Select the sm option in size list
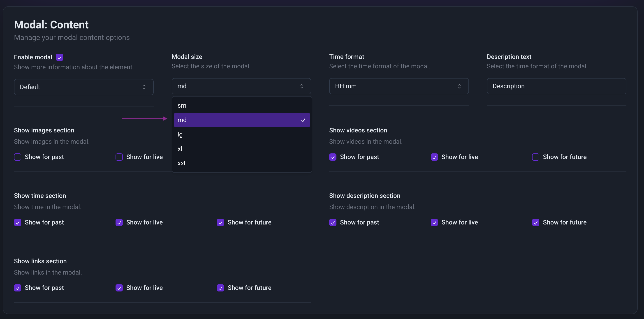This screenshot has height=319, width=644. coord(242,106)
